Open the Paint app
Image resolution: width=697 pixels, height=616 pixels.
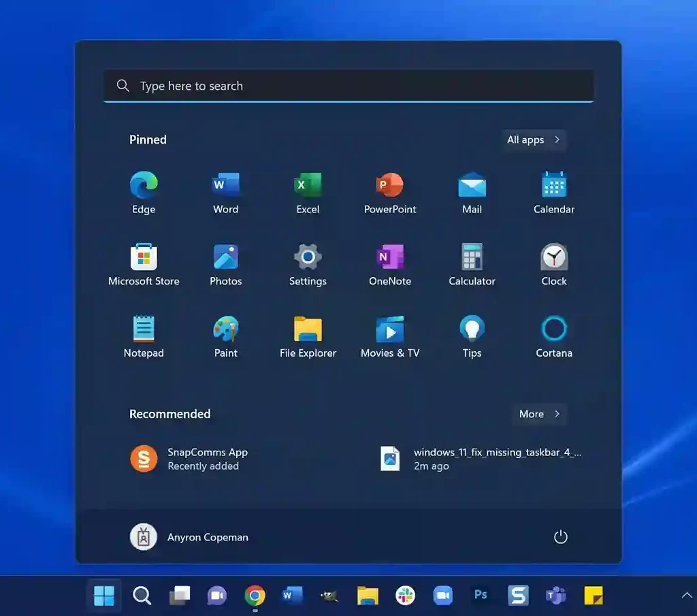tap(226, 336)
